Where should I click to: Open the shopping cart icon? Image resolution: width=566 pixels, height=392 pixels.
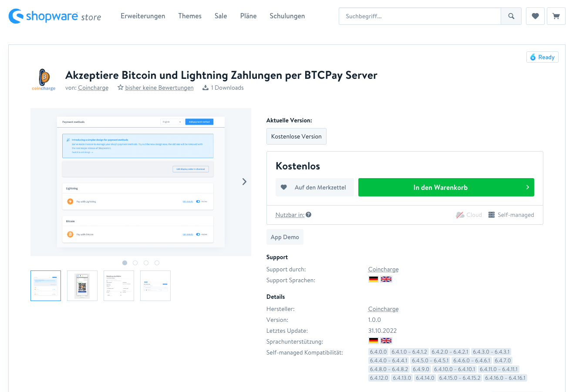[x=556, y=16]
